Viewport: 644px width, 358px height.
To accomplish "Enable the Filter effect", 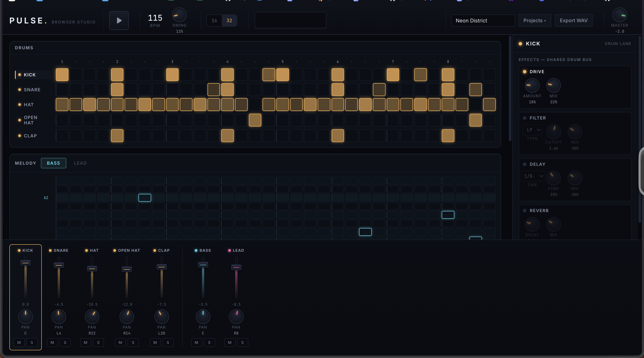I will pyautogui.click(x=524, y=118).
